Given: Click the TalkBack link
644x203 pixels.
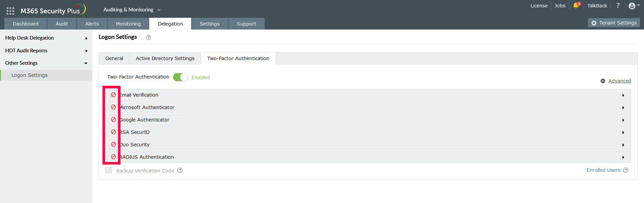Looking at the screenshot, I should coord(597,6).
